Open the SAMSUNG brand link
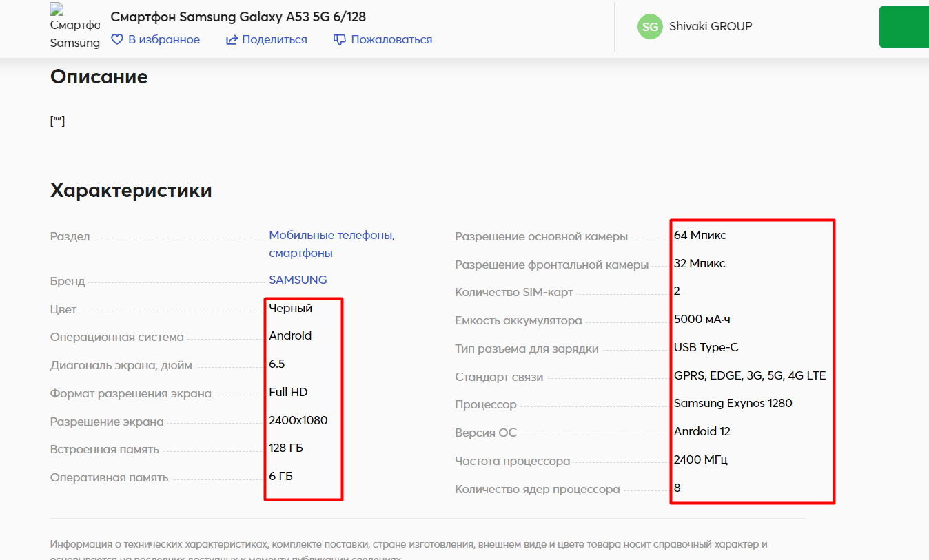The image size is (929, 560). pyautogui.click(x=298, y=280)
